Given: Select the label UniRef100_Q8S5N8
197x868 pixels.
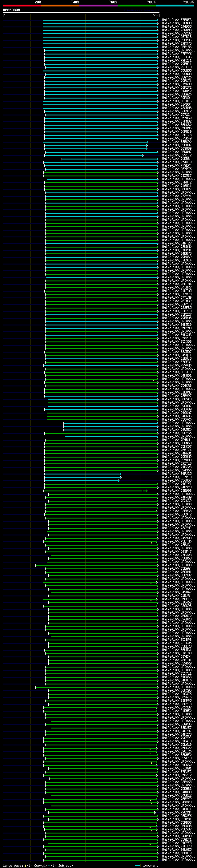Looking at the screenshot, I should pos(177,108).
